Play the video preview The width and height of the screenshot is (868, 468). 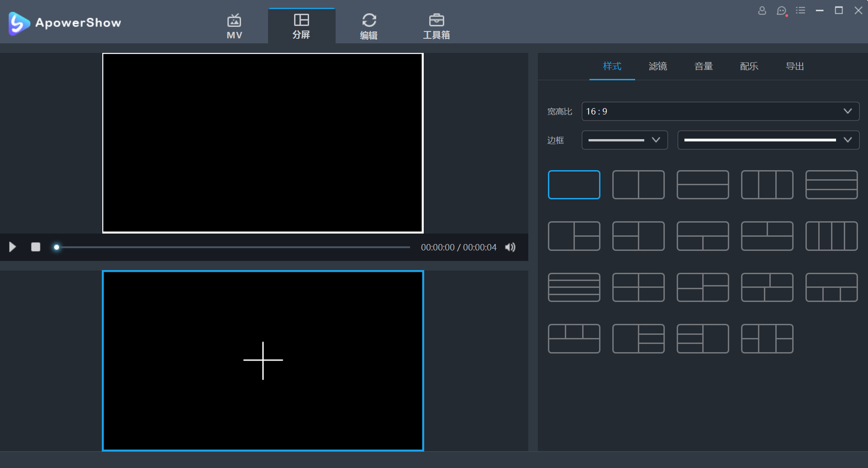13,247
